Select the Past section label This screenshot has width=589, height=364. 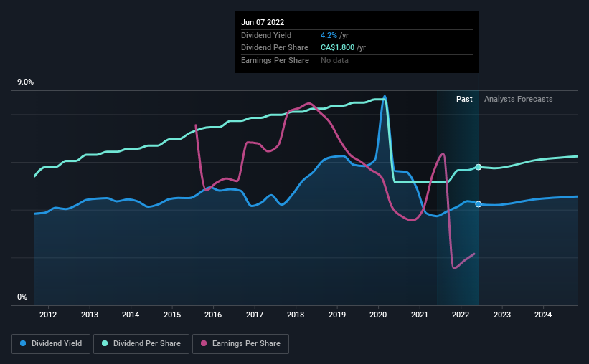464,99
